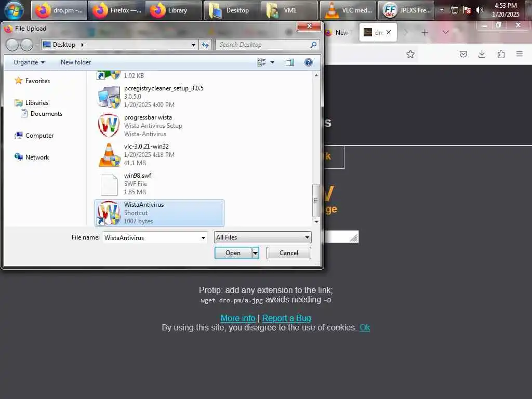Select vlc-3.0.21-win32 installer file
The image size is (532, 399).
[x=159, y=155]
